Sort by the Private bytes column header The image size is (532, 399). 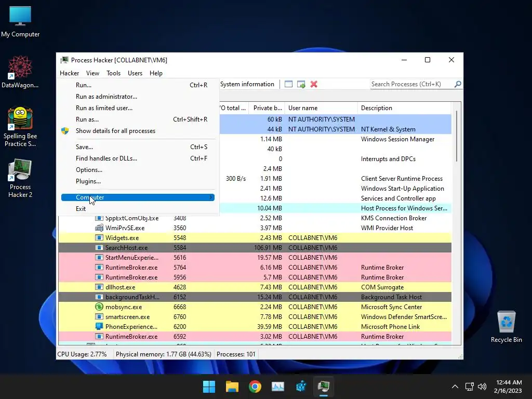[267, 108]
